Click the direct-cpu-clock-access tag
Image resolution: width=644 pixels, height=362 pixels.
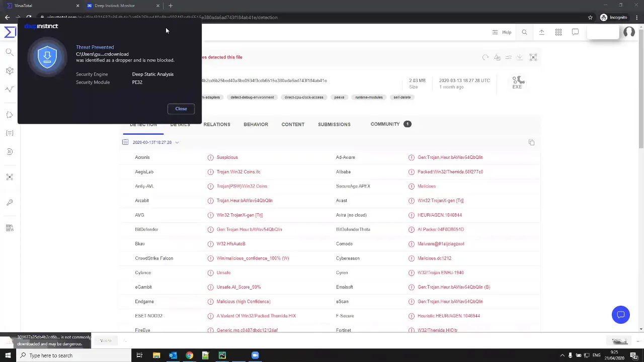304,97
